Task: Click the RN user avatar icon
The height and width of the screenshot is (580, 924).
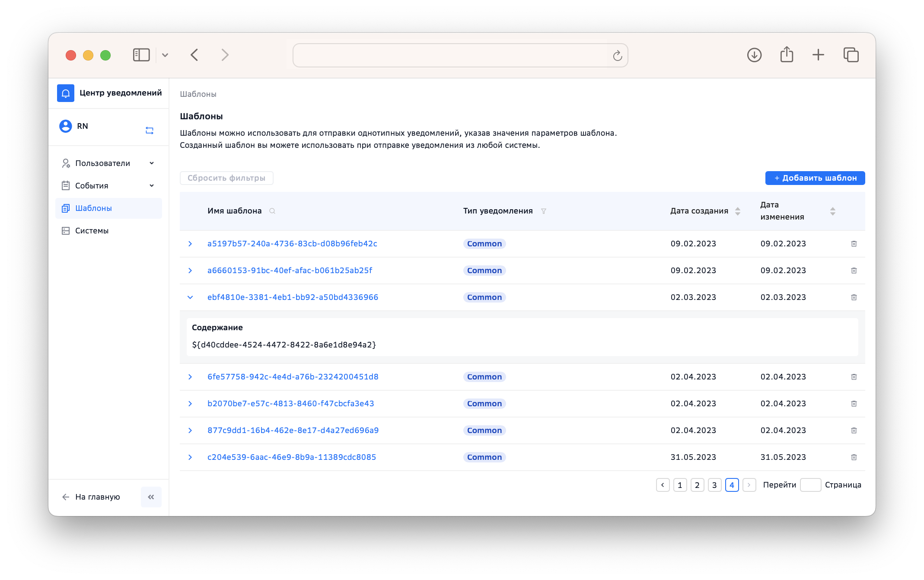Action: tap(66, 126)
